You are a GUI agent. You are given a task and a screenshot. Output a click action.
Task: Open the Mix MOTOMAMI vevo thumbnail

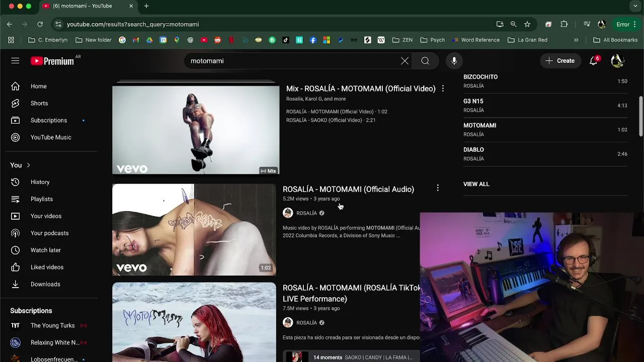[x=196, y=129]
